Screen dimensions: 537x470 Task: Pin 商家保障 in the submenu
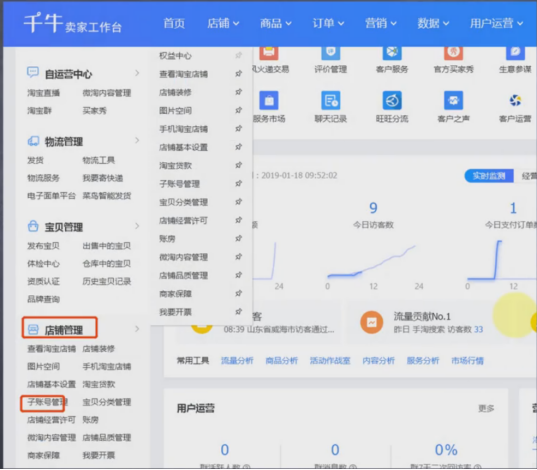pos(239,293)
